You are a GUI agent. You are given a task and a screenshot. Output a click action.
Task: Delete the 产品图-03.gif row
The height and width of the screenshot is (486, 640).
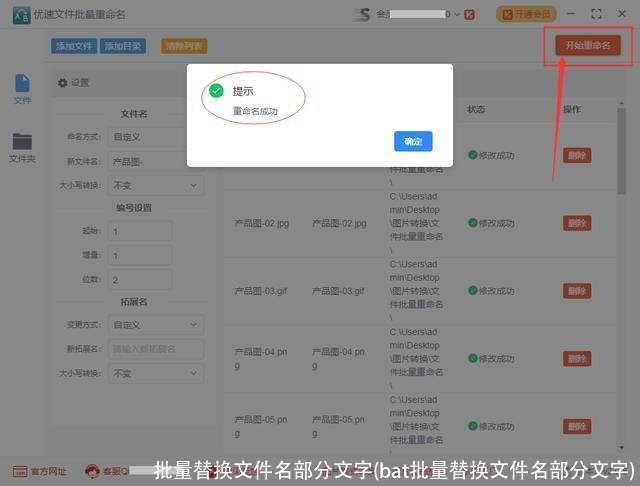[577, 291]
